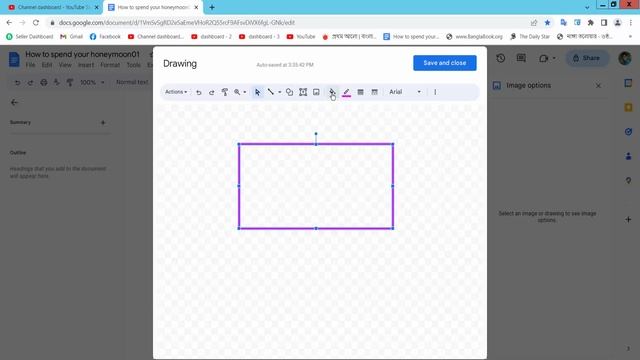The height and width of the screenshot is (360, 640).
Task: Bookmark star icon in address bar
Action: point(547,23)
